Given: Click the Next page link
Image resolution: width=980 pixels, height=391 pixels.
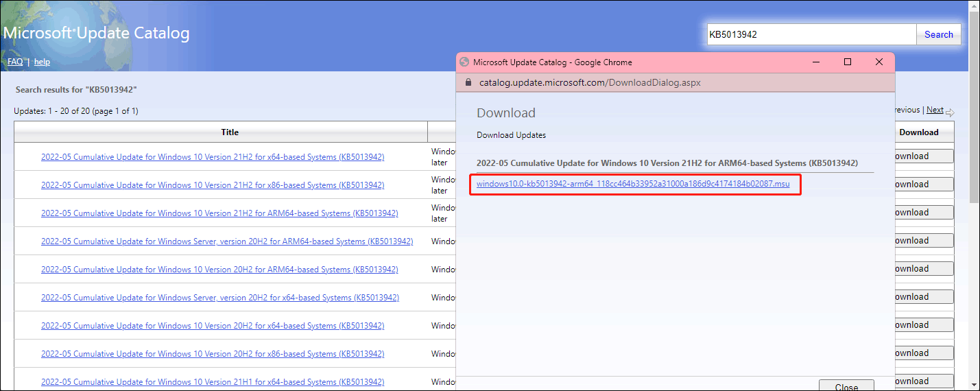Looking at the screenshot, I should (x=935, y=110).
